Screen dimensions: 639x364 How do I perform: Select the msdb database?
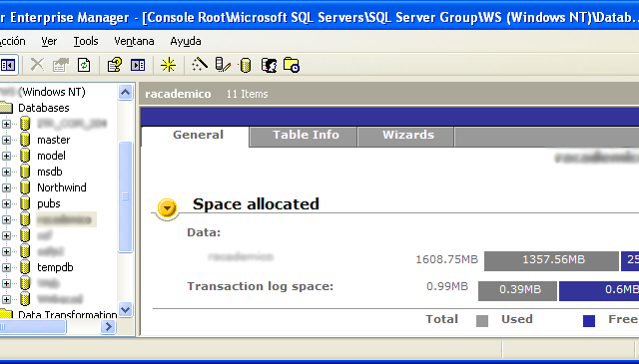50,172
